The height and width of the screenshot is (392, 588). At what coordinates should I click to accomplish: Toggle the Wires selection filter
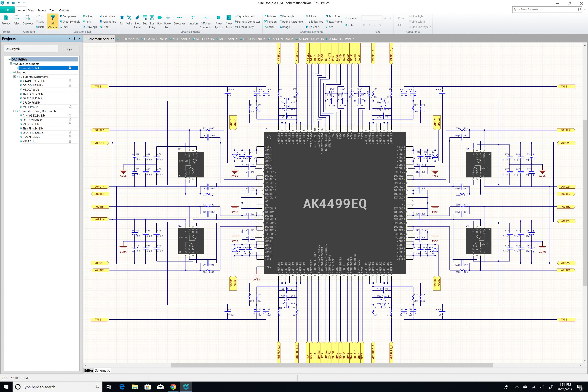(x=88, y=16)
